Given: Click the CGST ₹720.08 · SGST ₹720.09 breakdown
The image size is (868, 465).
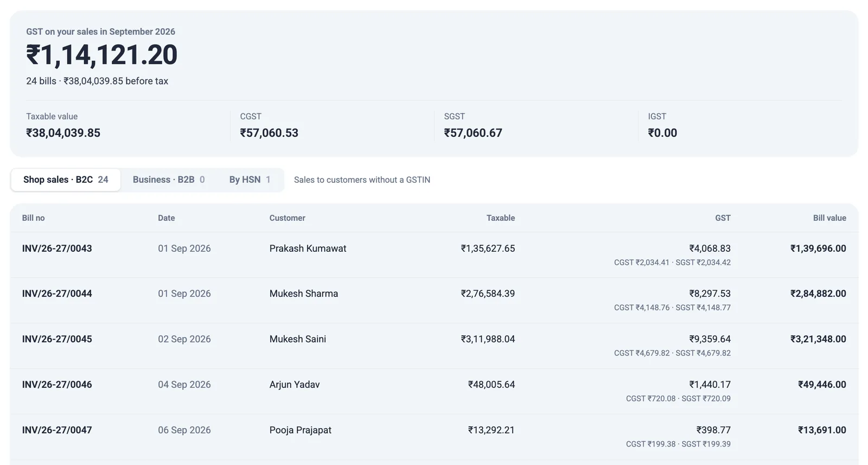Looking at the screenshot, I should click(678, 399).
